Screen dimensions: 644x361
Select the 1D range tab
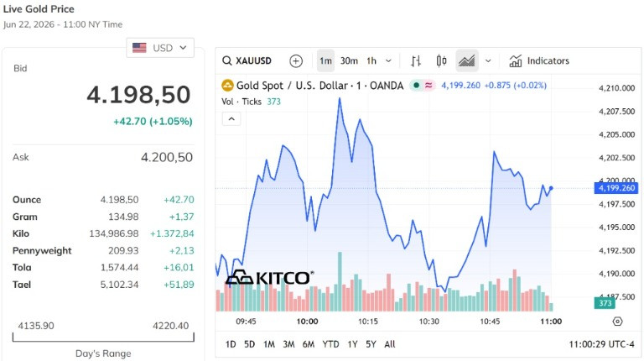(231, 344)
